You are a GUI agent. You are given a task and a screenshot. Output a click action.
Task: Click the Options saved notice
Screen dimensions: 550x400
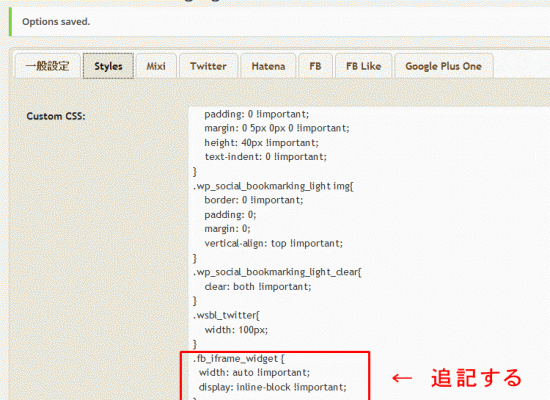click(56, 22)
